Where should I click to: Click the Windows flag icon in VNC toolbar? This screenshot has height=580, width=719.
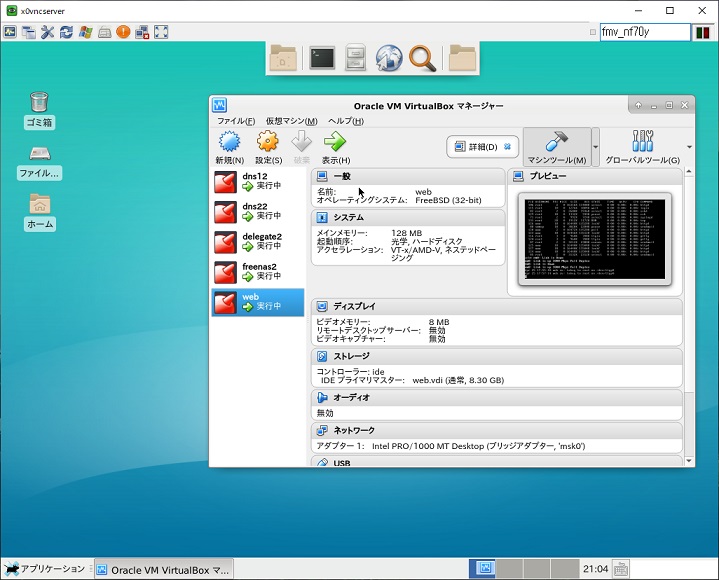[85, 32]
